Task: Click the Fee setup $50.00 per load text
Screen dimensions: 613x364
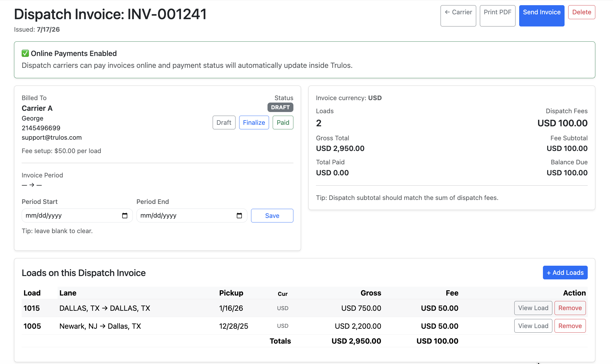Action: coord(61,151)
